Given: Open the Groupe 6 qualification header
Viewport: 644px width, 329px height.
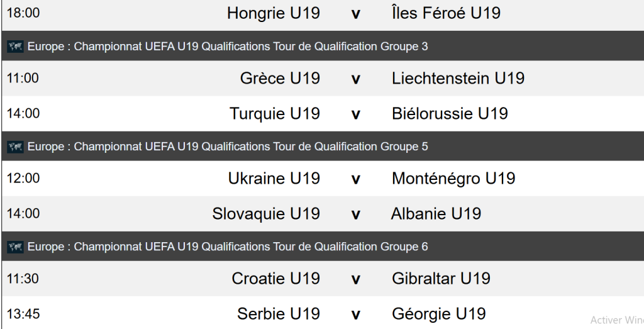Looking at the screenshot, I should (228, 247).
